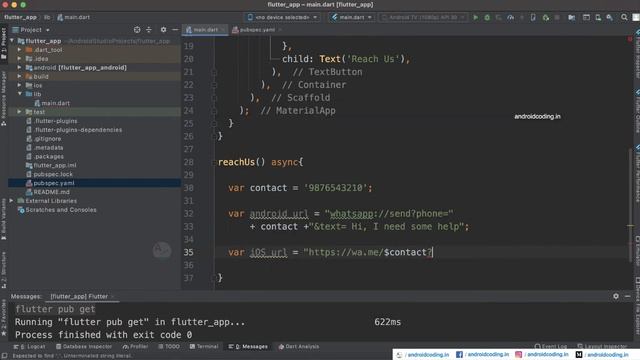The height and width of the screenshot is (360, 640).
Task: Click the error indicator at editor top right
Action: click(x=629, y=39)
